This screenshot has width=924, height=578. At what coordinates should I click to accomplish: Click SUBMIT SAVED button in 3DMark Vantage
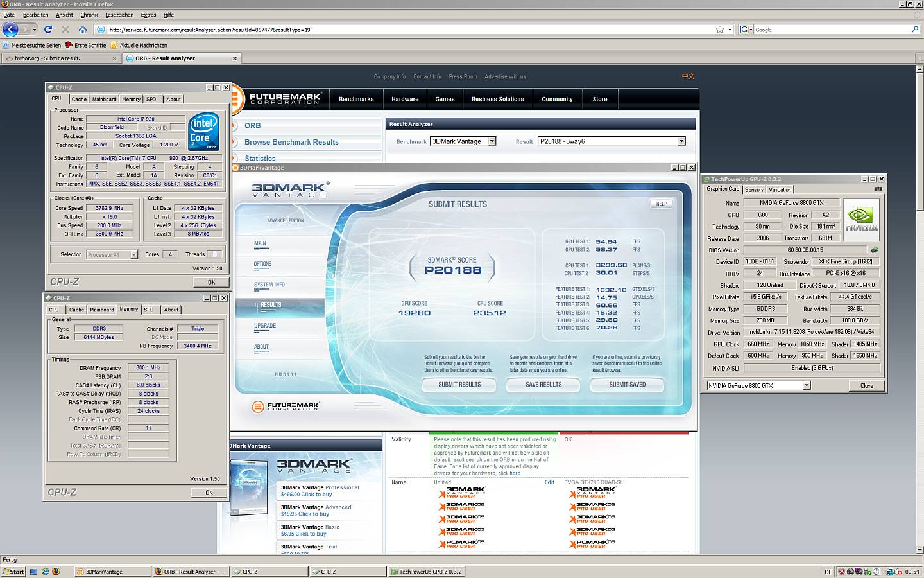[x=628, y=385]
